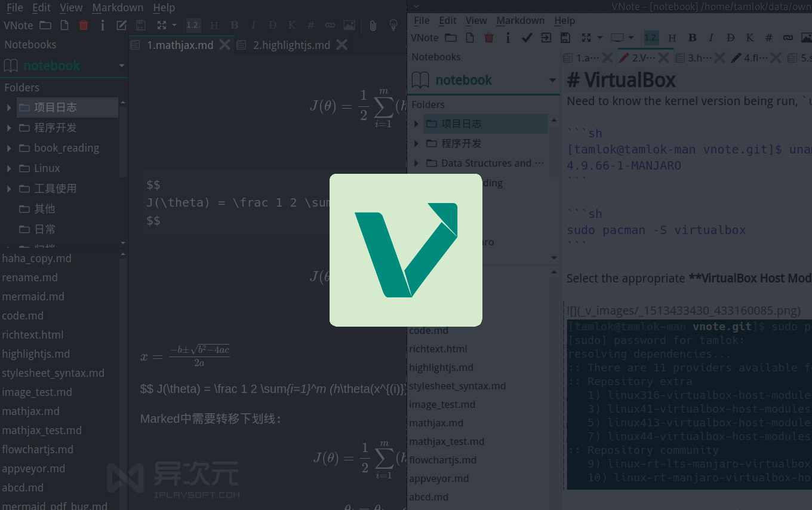
Task: Toggle the 1.2. section number button
Action: point(193,25)
